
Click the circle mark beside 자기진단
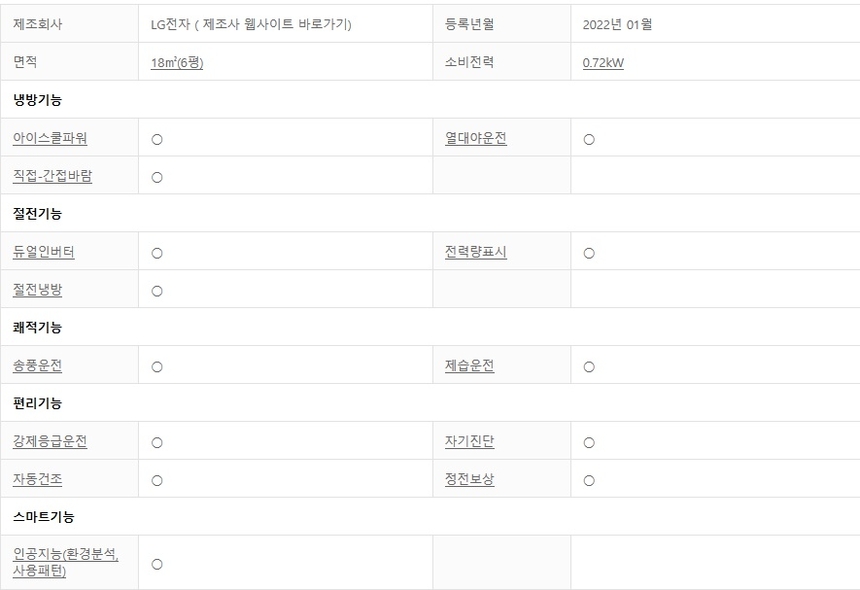pos(589,443)
